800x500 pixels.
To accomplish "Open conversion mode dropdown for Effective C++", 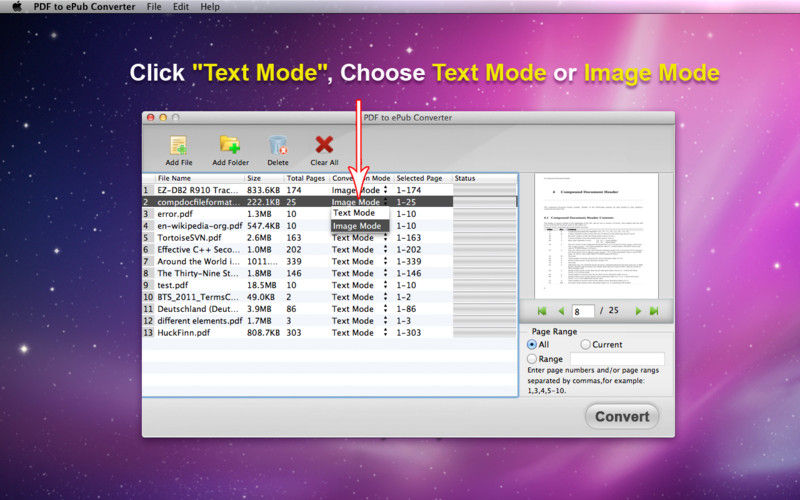I will (x=385, y=249).
